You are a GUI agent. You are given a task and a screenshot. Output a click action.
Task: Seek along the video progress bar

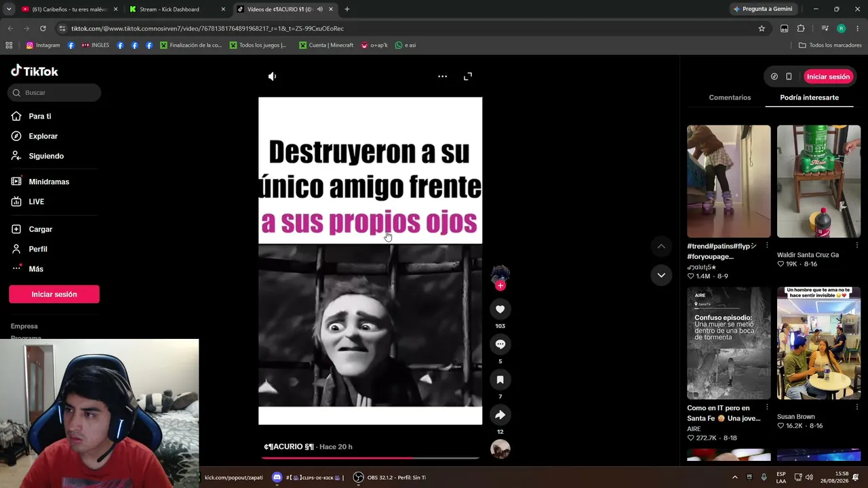coord(370,458)
